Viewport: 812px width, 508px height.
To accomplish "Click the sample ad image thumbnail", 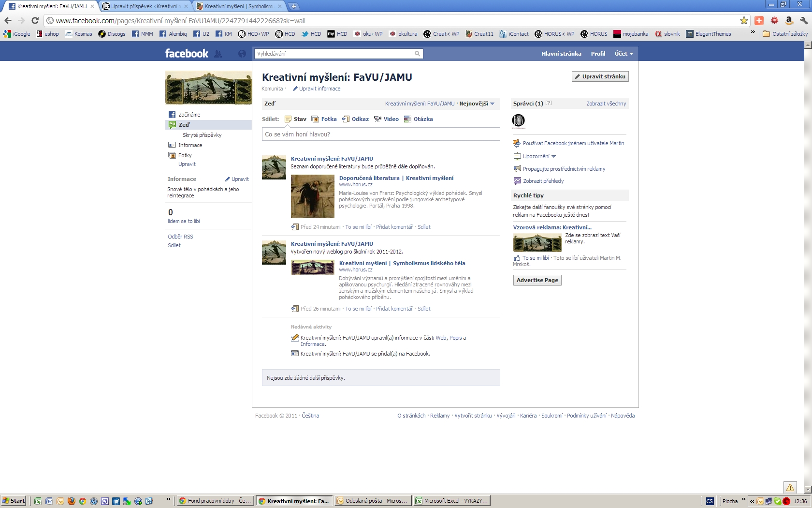I will 537,242.
